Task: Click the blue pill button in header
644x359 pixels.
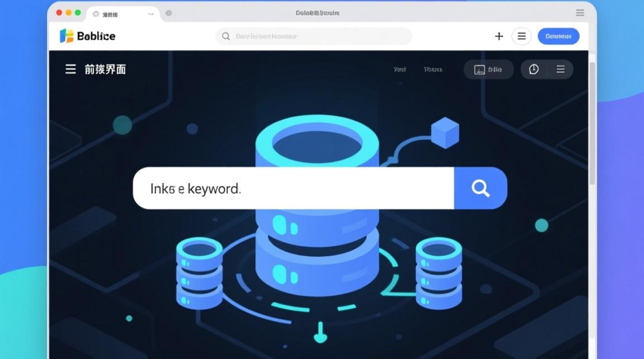Action: pyautogui.click(x=558, y=36)
